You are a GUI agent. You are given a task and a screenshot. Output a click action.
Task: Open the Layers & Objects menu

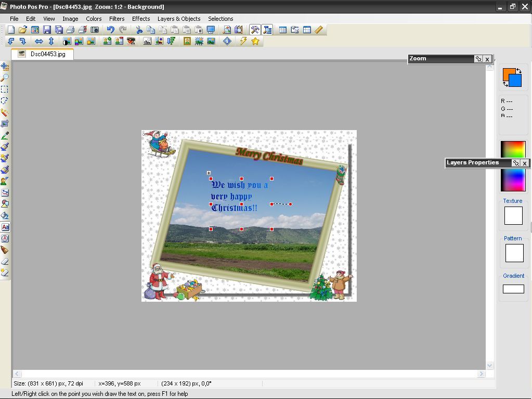click(x=178, y=19)
